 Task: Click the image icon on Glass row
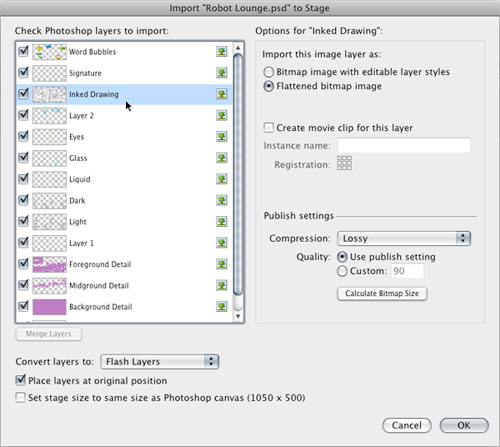(222, 158)
